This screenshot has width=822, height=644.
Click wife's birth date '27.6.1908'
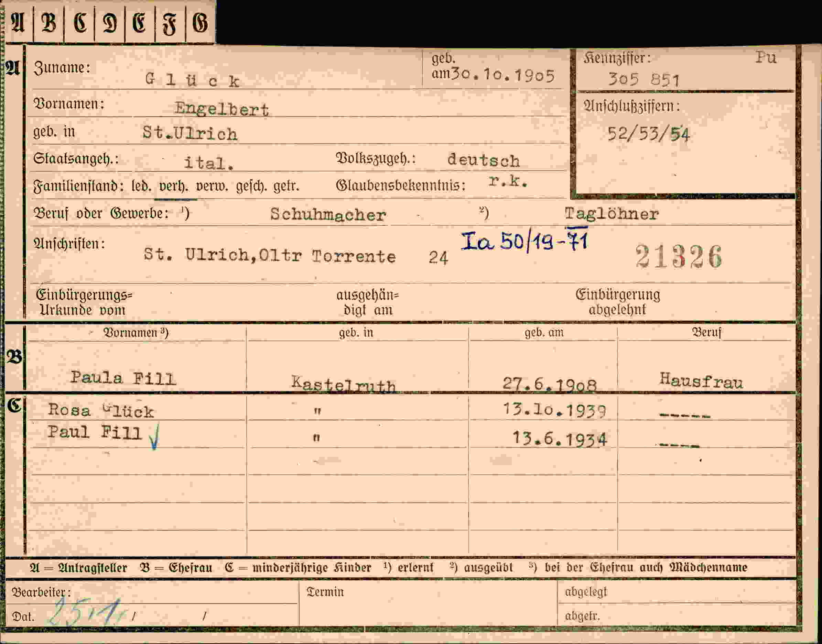click(550, 384)
